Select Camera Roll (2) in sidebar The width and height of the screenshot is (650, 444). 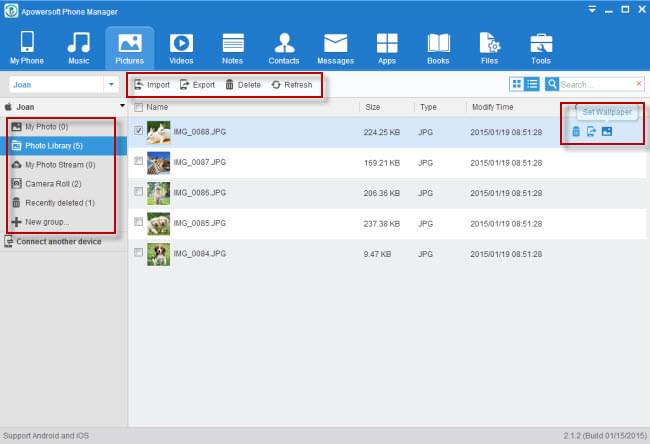46,183
